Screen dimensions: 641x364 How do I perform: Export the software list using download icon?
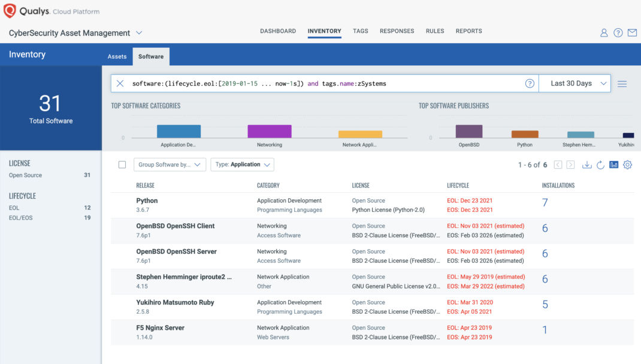pos(586,164)
